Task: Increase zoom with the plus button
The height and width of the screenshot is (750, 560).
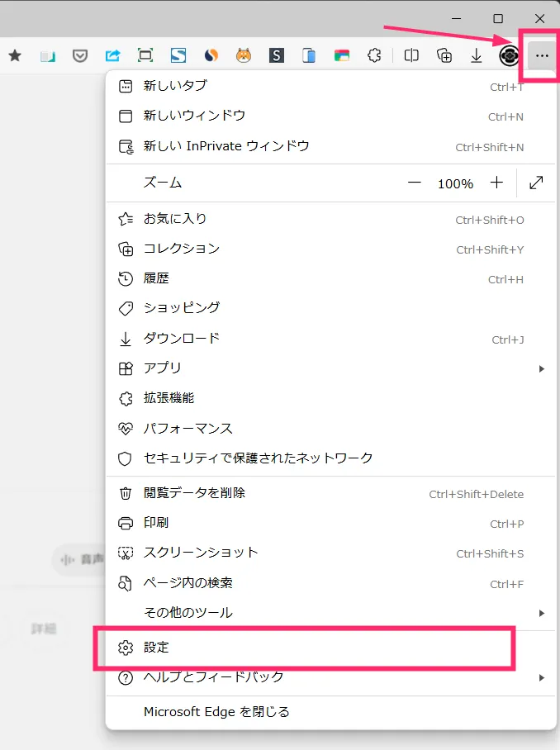Action: pos(497,183)
